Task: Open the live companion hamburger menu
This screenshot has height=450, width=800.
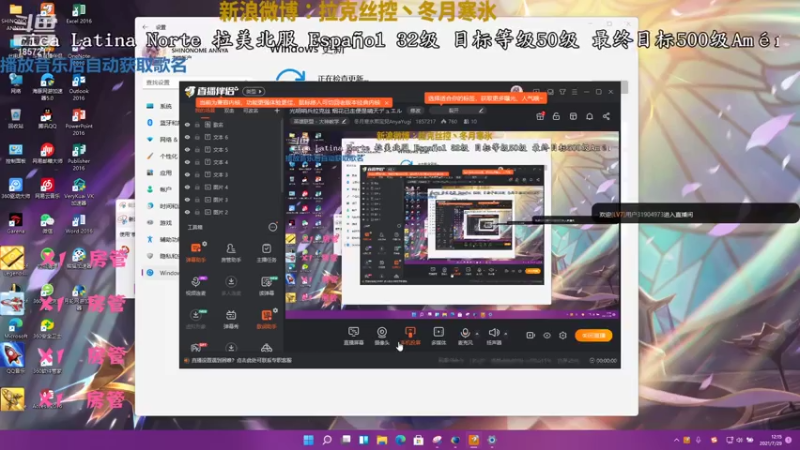Action: pos(574,92)
